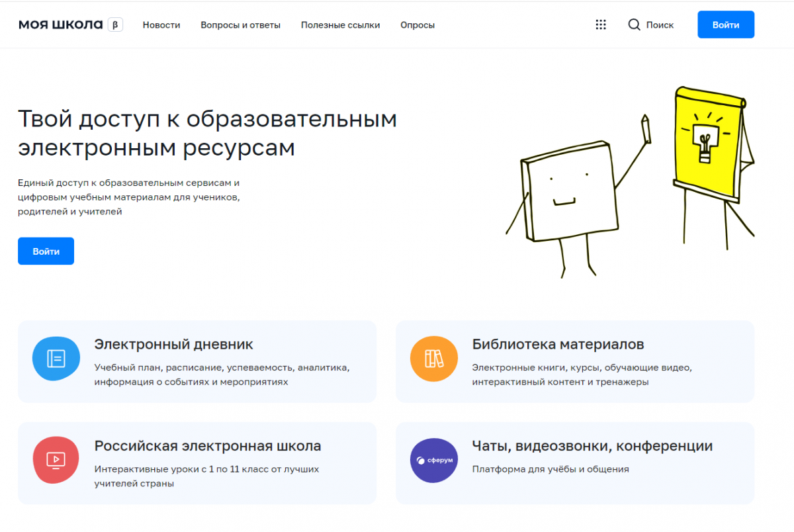This screenshot has width=794, height=532.
Task: Navigate to Опросы page
Action: 418,25
